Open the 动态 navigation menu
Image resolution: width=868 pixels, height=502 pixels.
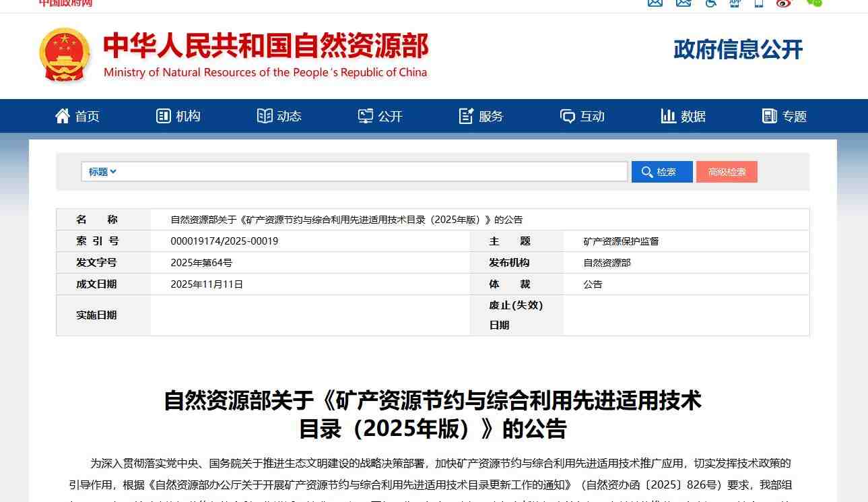(279, 116)
